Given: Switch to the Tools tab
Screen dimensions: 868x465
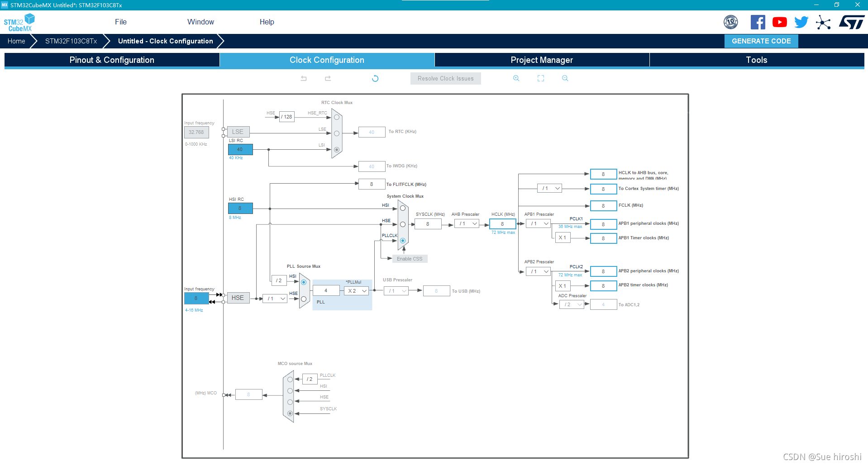Looking at the screenshot, I should click(x=757, y=60).
